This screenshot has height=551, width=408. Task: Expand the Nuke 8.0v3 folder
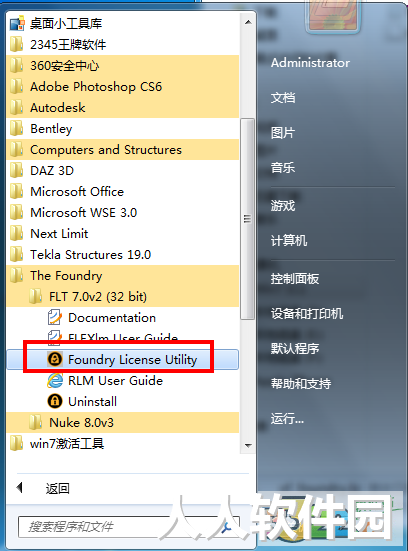pos(122,422)
